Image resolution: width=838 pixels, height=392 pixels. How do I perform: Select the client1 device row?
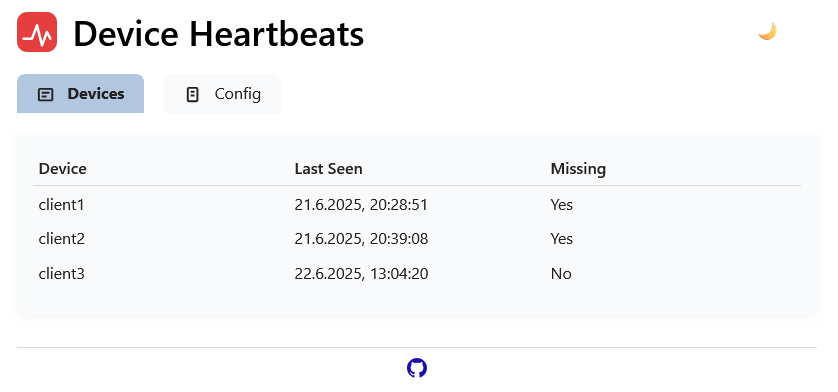[417, 204]
